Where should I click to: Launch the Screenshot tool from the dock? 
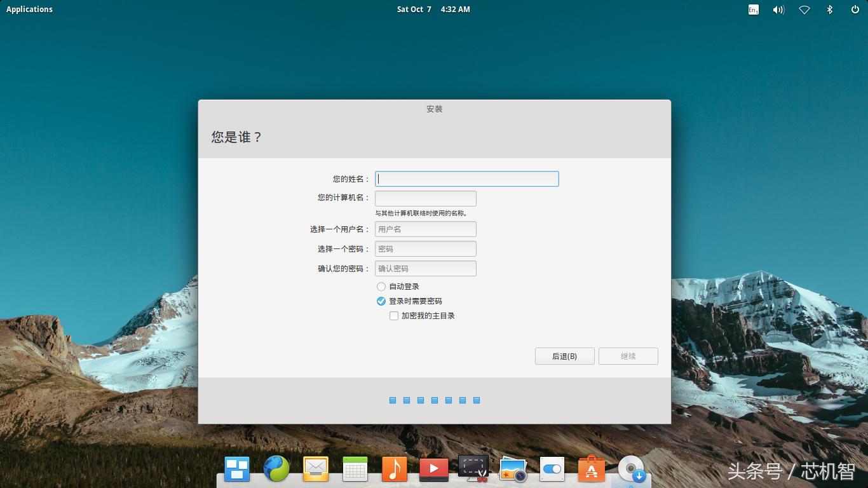tap(473, 469)
